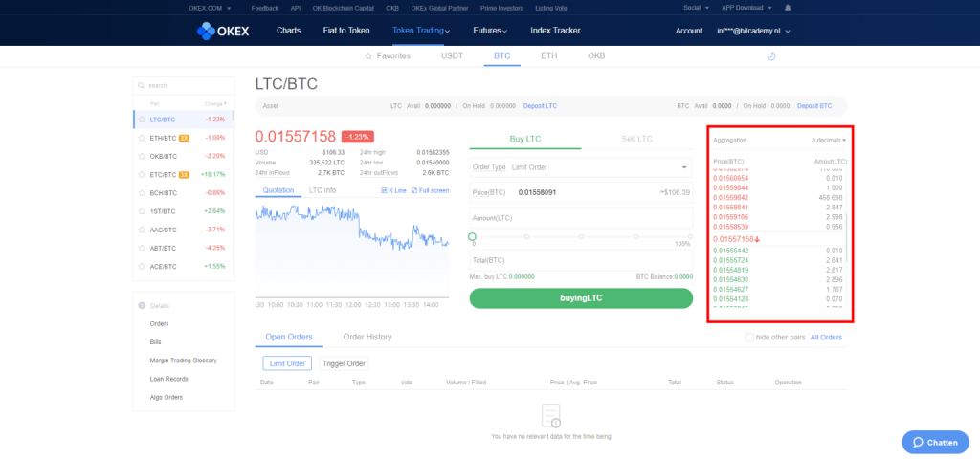The width and height of the screenshot is (980, 459).
Task: Click the buyingLTC button
Action: tap(581, 298)
